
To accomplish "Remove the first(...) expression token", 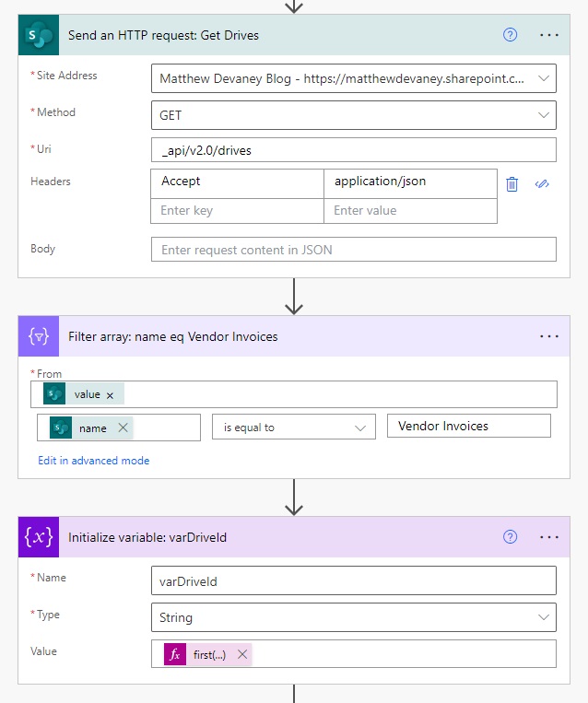I will [242, 654].
